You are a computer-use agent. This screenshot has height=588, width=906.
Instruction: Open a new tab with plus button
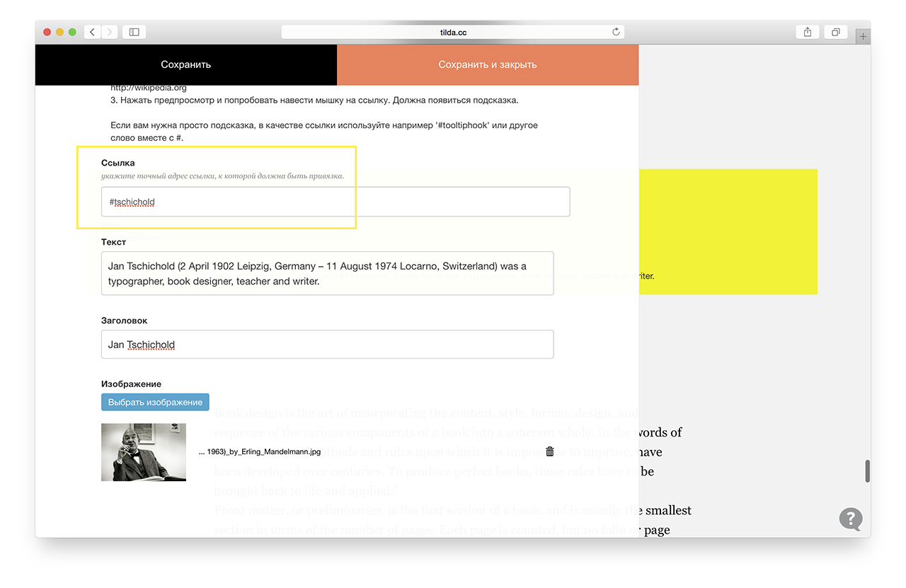863,36
